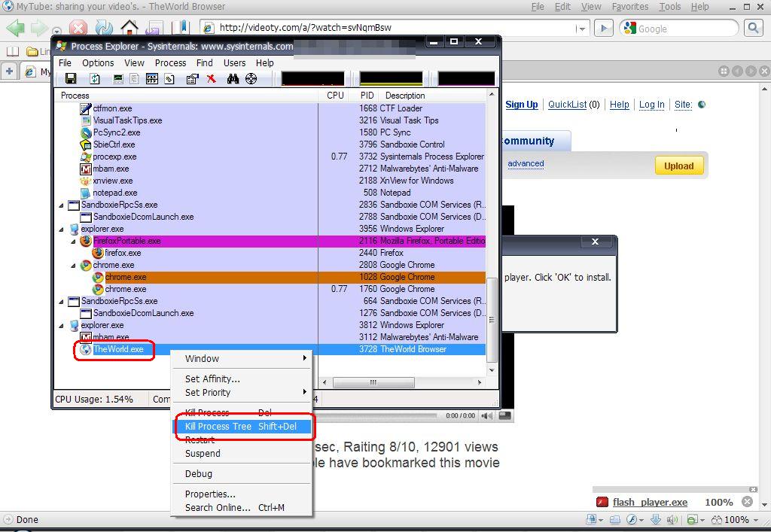The width and height of the screenshot is (771, 532).
Task: Sort by the CPU column header
Action: [x=335, y=96]
